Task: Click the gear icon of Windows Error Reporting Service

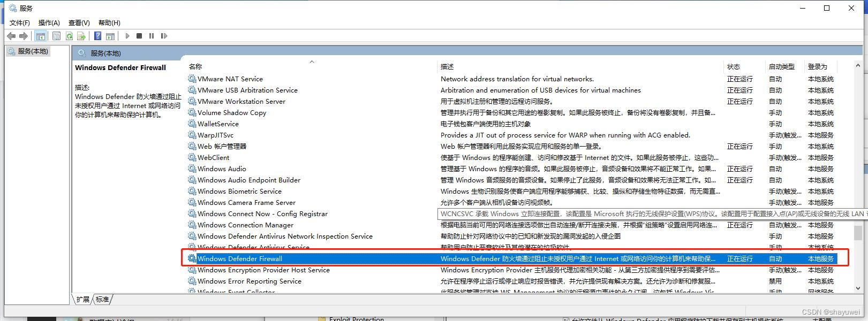Action: [192, 281]
